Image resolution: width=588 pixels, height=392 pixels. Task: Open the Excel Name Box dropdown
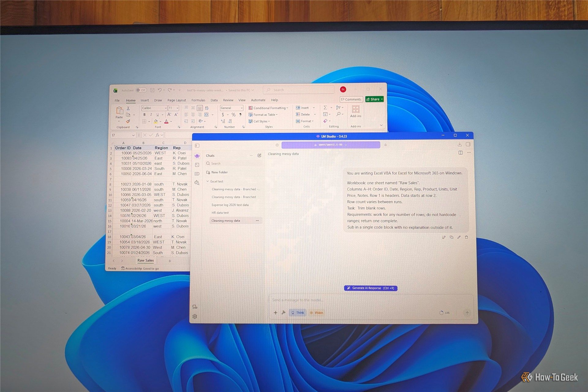[x=133, y=135]
